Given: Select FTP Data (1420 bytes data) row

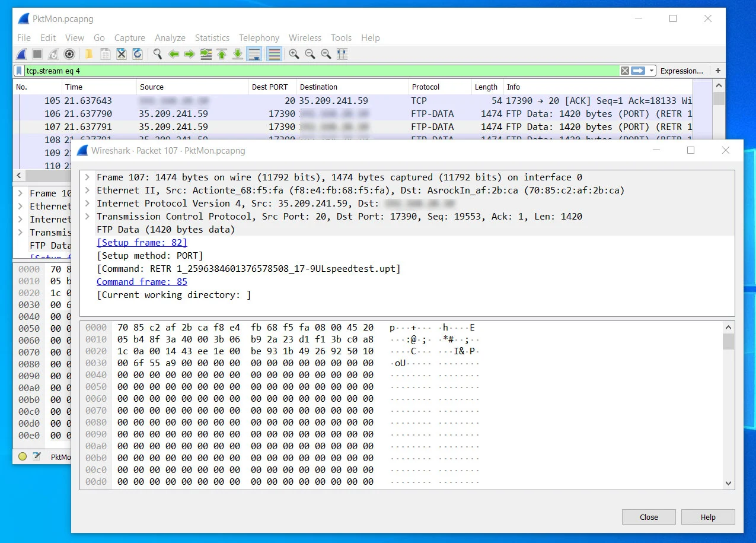Looking at the screenshot, I should 407,230.
